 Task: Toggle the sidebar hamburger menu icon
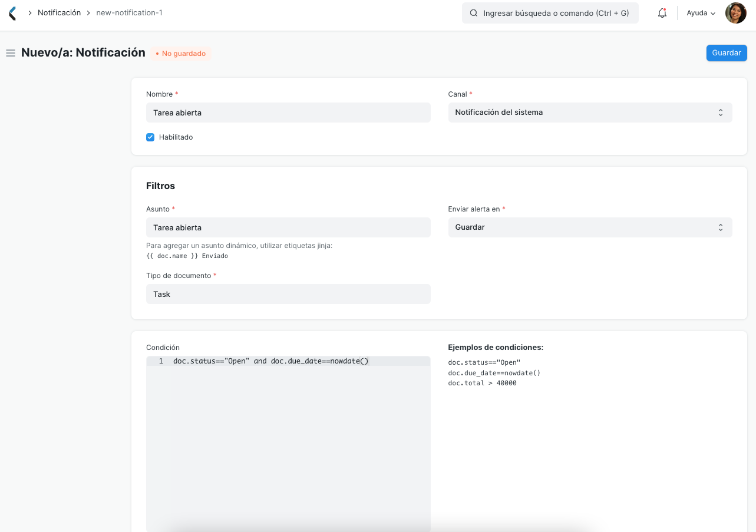11,53
